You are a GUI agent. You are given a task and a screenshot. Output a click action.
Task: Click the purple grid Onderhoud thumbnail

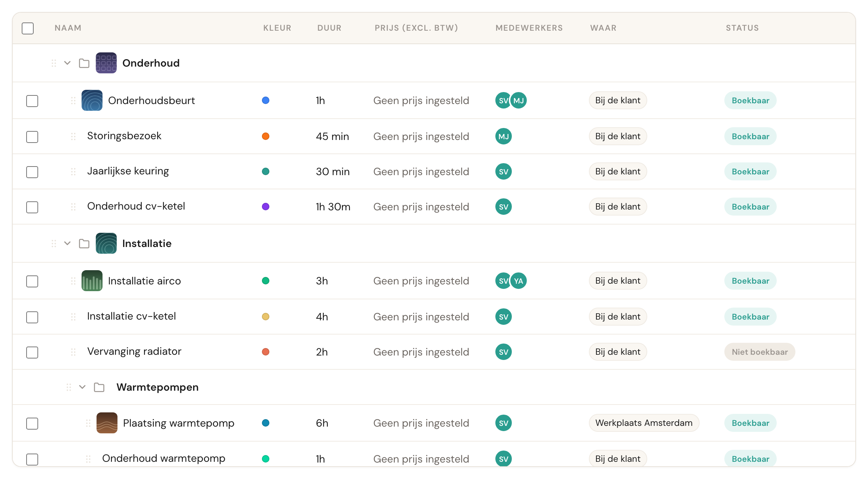pyautogui.click(x=106, y=63)
